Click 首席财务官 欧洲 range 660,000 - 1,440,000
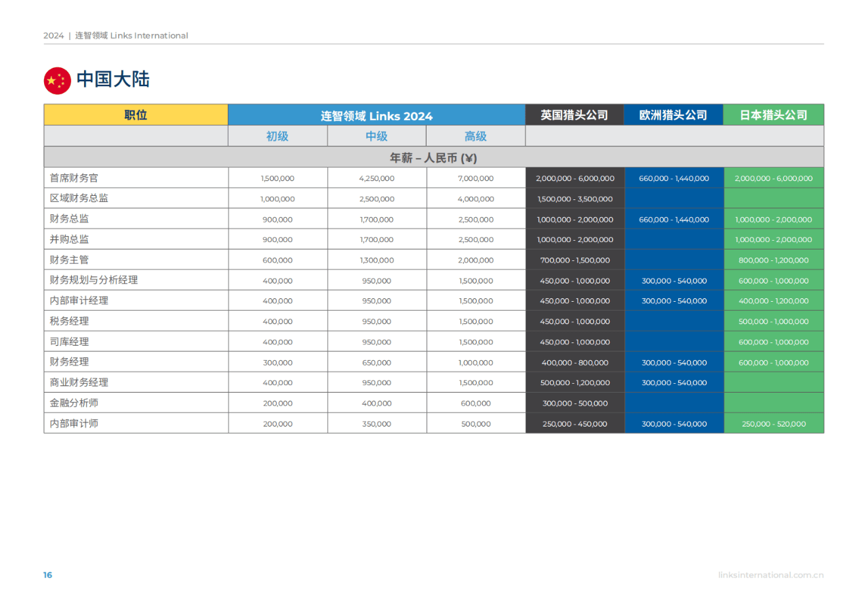Image resolution: width=868 pixels, height=613 pixels. click(x=674, y=178)
